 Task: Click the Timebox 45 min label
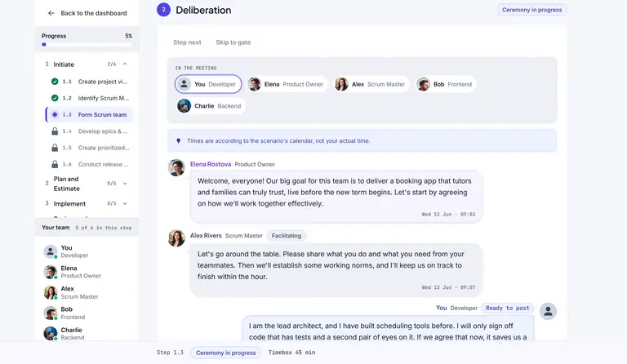[x=291, y=353]
